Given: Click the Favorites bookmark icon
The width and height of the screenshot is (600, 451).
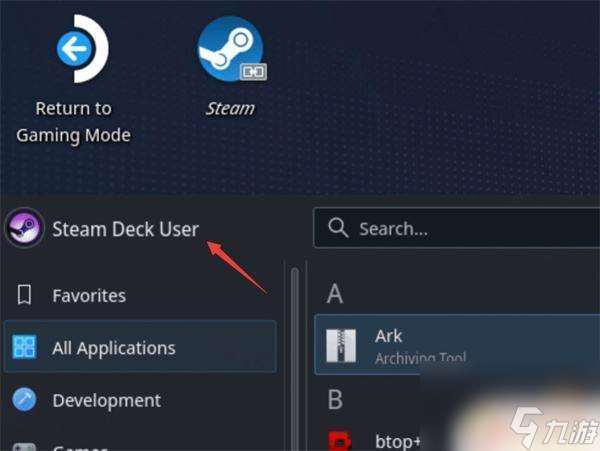Looking at the screenshot, I should click(x=24, y=295).
